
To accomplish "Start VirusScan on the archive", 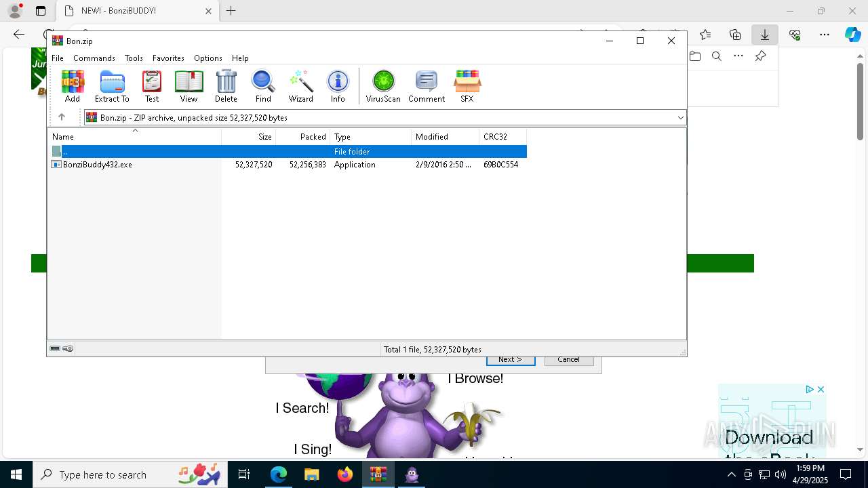I will (383, 86).
